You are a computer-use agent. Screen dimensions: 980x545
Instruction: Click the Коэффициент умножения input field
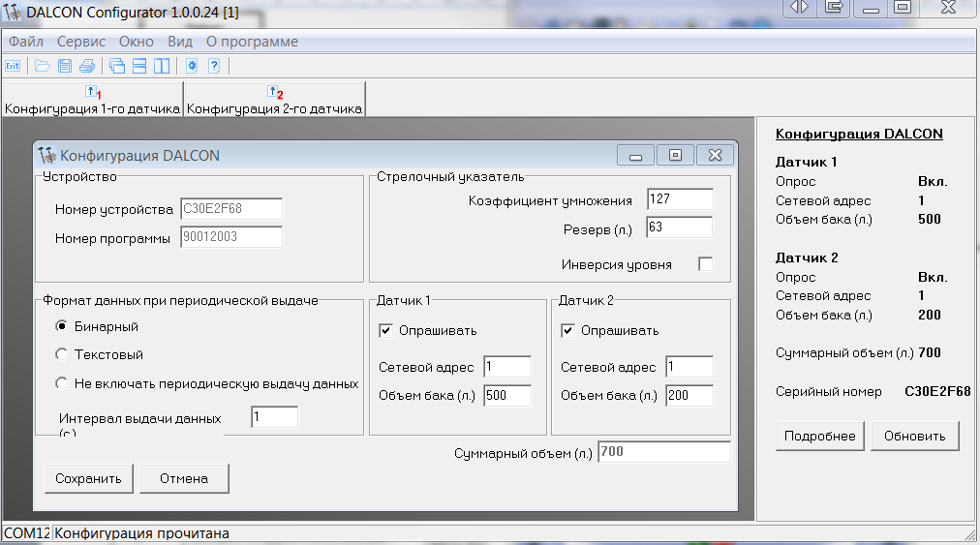(680, 199)
